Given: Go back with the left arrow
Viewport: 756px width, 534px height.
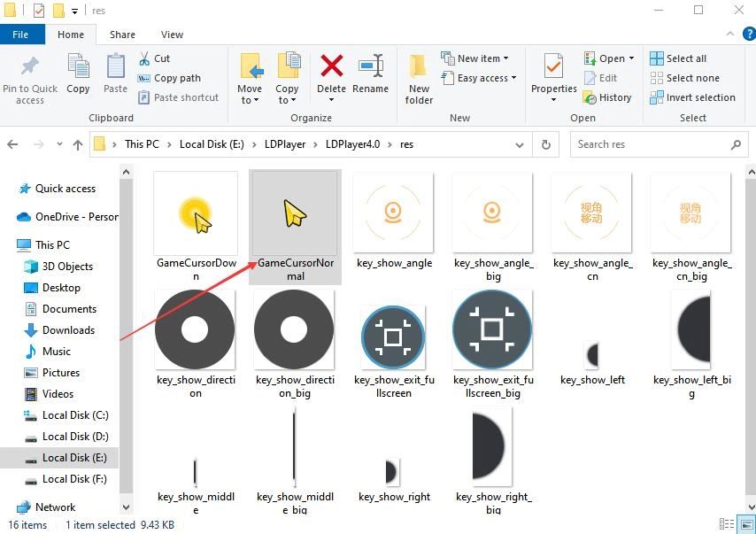Looking at the screenshot, I should click(x=13, y=144).
